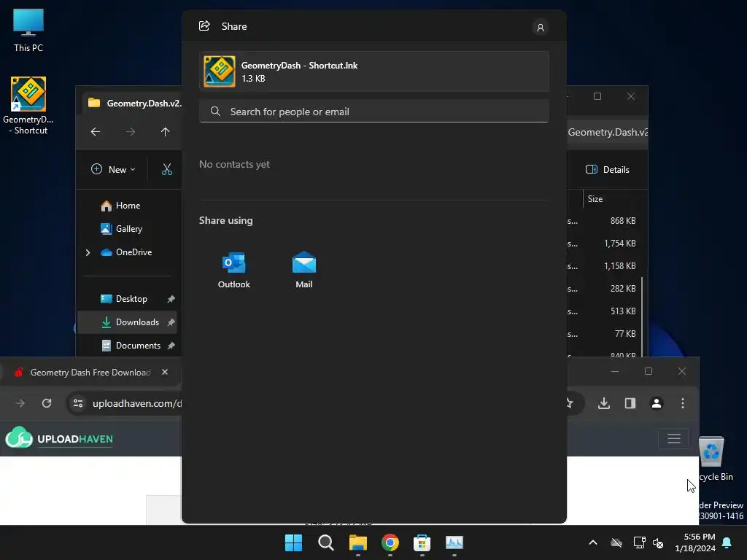Click the UploadHaven logo
The image size is (747, 560).
(59, 438)
